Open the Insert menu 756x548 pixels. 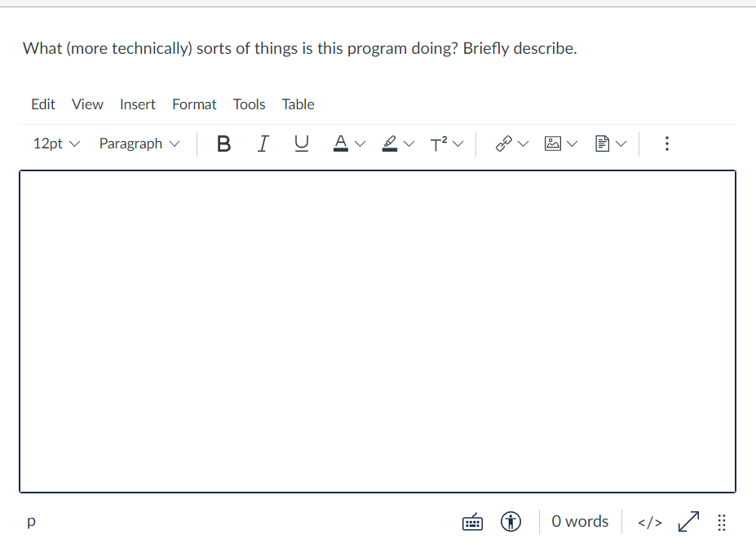[137, 104]
